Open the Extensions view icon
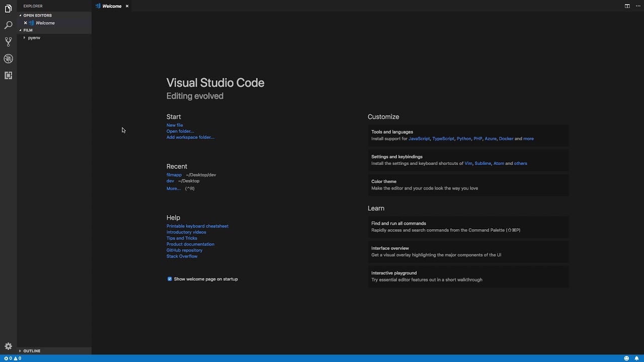 coord(8,75)
